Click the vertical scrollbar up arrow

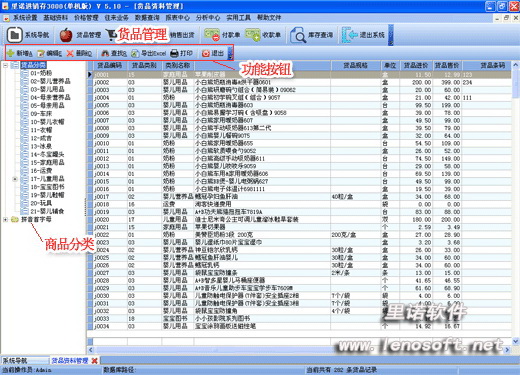516,65
